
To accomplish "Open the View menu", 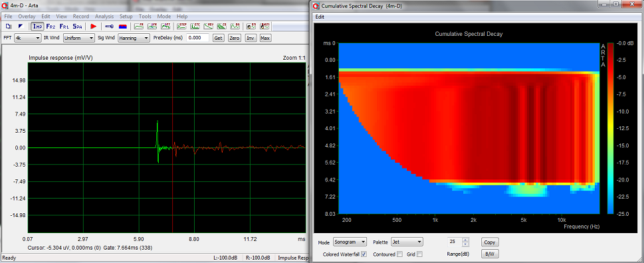I will [62, 17].
